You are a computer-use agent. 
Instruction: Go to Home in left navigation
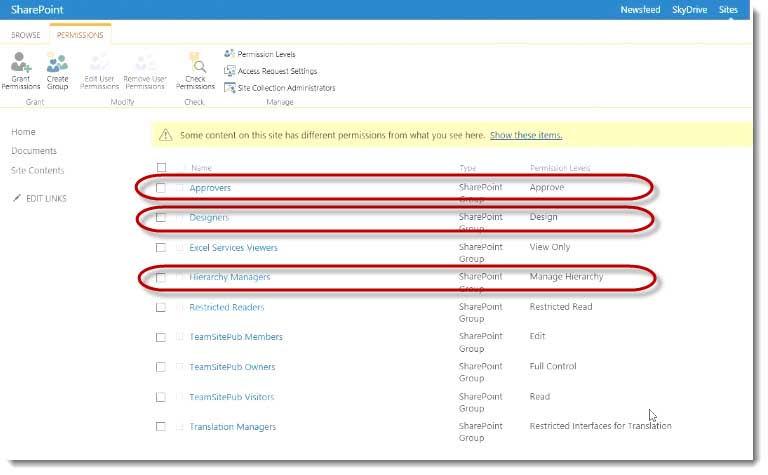23,132
